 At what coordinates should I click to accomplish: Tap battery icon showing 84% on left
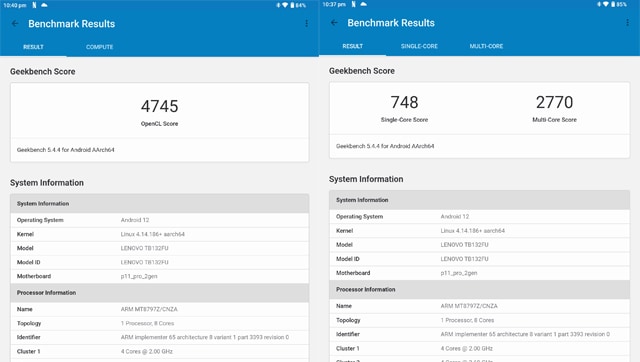click(x=292, y=5)
